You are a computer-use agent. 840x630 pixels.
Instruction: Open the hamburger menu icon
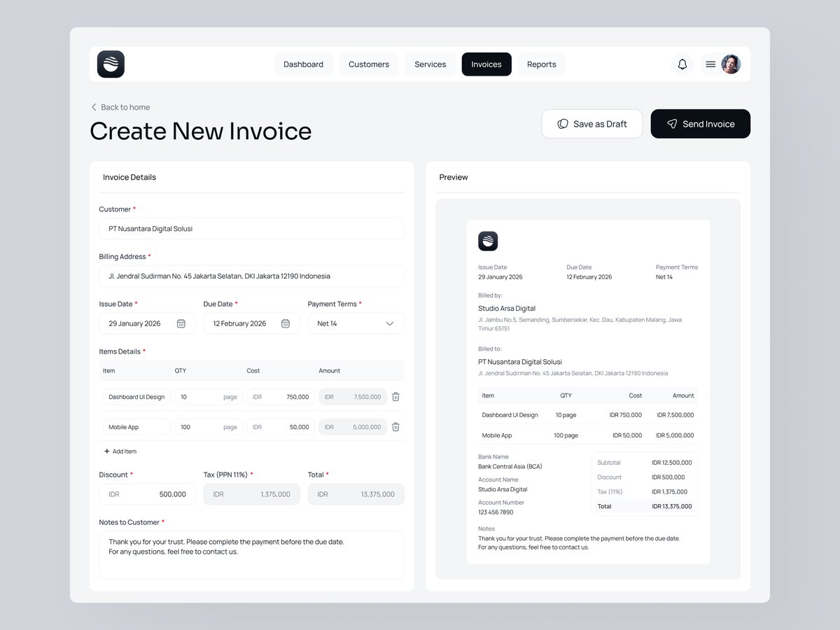coord(710,64)
